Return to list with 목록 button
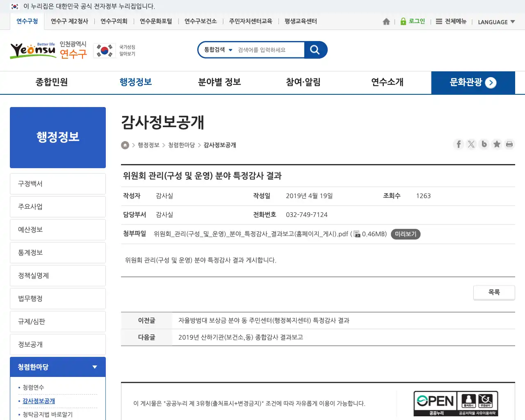The image size is (525, 420). pyautogui.click(x=494, y=292)
